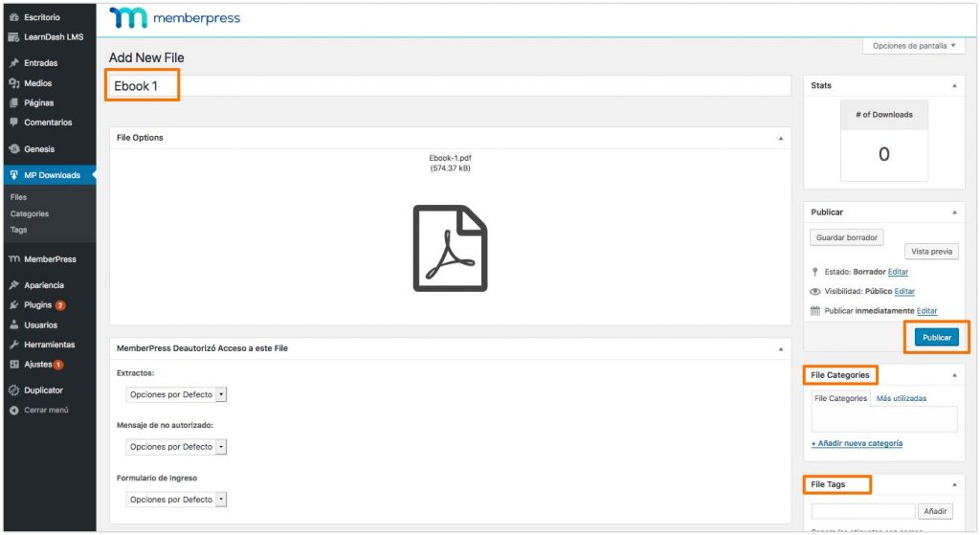Open the Apariencia brush icon

pos(13,285)
